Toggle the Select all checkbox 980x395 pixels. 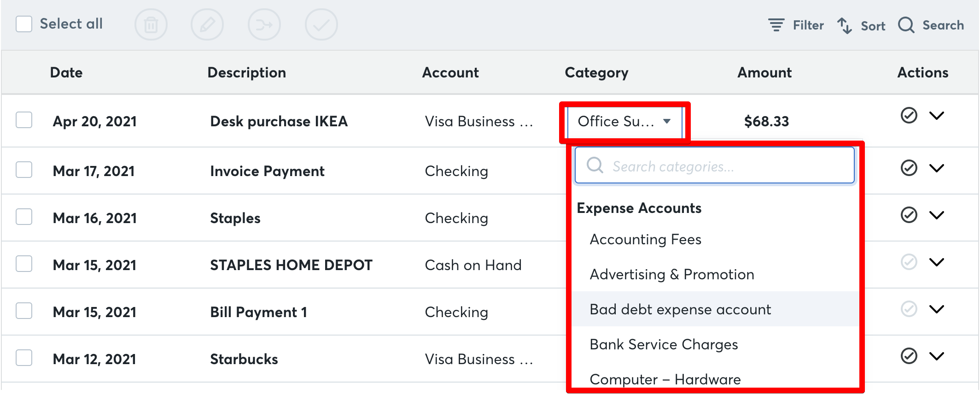pos(23,23)
